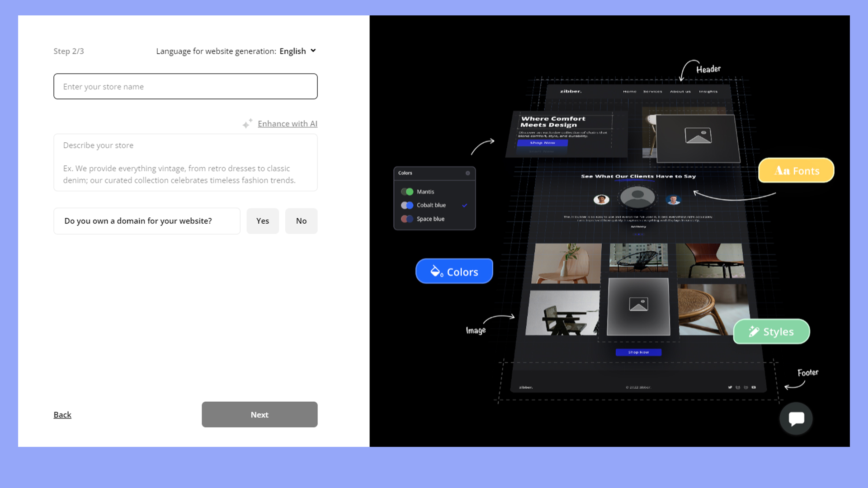The image size is (868, 488).
Task: Click Home in the preview navigation
Action: (630, 91)
